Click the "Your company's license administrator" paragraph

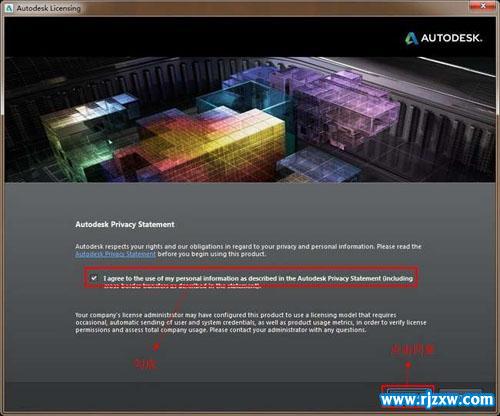pyautogui.click(x=251, y=322)
